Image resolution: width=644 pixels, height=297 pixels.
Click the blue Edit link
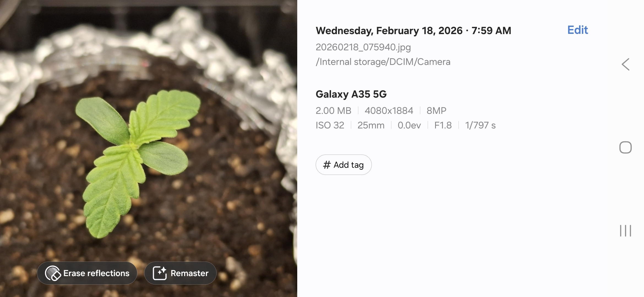point(577,30)
